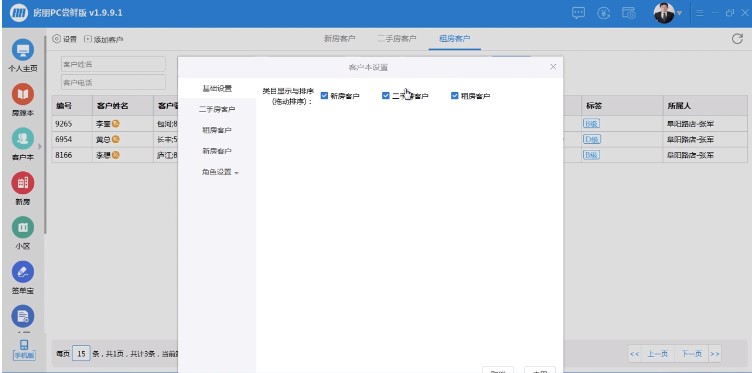Open the 小区 sidebar icon
The width and height of the screenshot is (752, 373).
coord(23,228)
